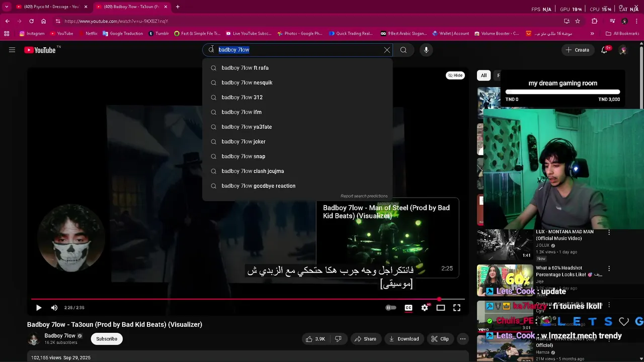The image size is (644, 362).
Task: Choose suggestion "badboy 7low ya3fate"
Action: tap(297, 127)
